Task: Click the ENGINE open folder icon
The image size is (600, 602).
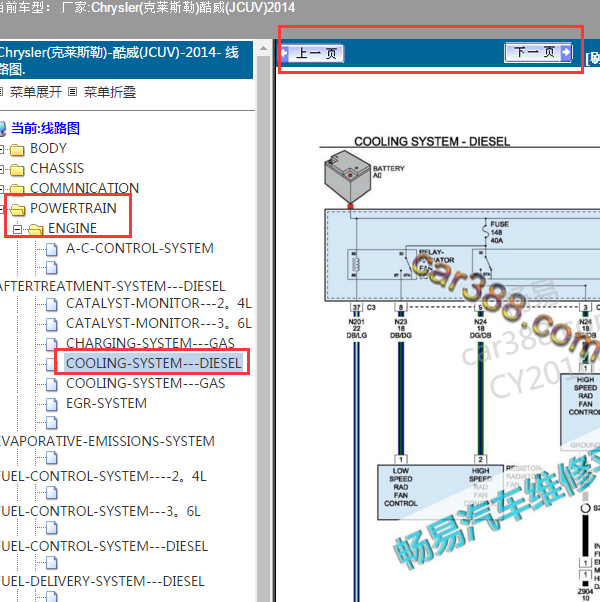Action: pyautogui.click(x=35, y=229)
